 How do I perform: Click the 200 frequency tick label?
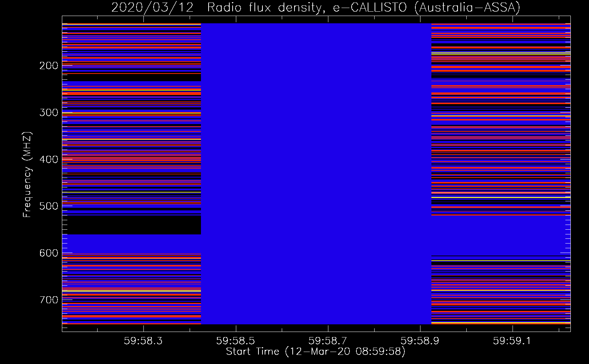click(49, 66)
